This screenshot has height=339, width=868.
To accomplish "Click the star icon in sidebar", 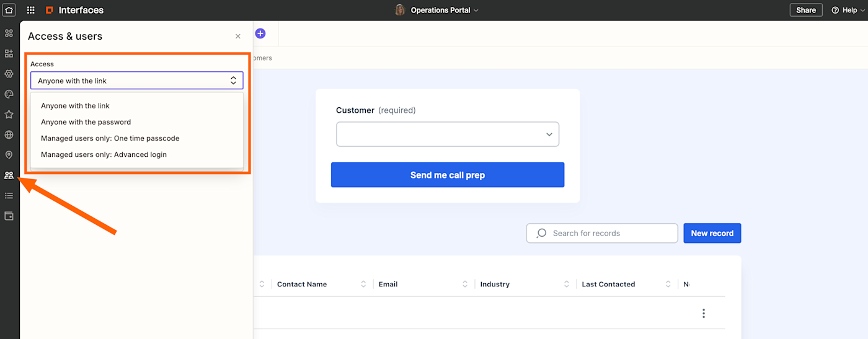I will [x=9, y=115].
